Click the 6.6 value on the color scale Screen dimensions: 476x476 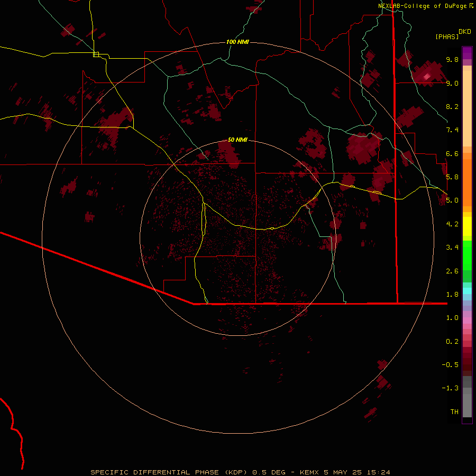point(452,153)
